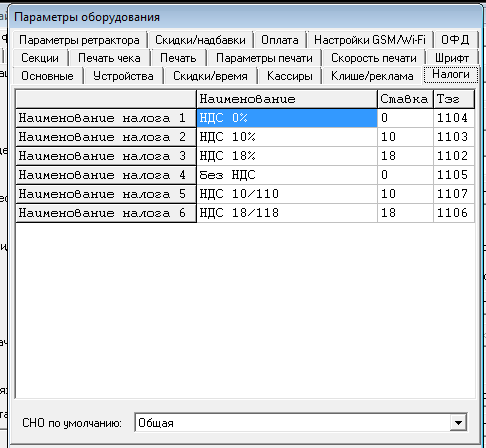Viewport: 486px width, 448px height.
Task: Click the Без НДС name cell
Action: [x=287, y=175]
